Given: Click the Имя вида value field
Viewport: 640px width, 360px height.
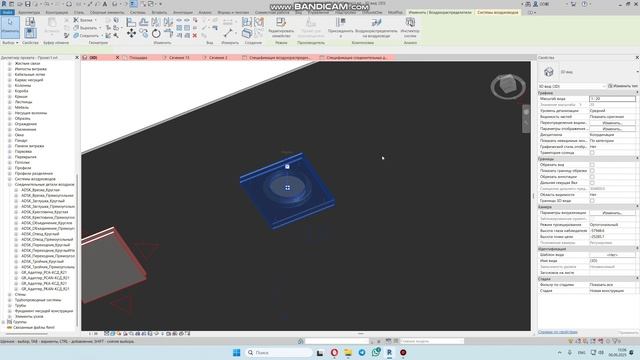Looking at the screenshot, I should pos(612,261).
